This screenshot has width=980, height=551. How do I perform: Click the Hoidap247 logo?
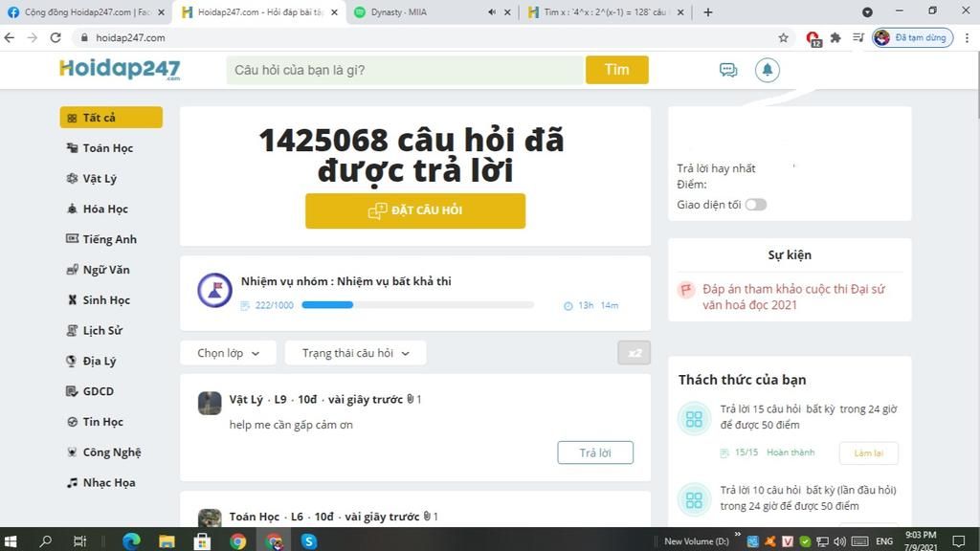(120, 69)
